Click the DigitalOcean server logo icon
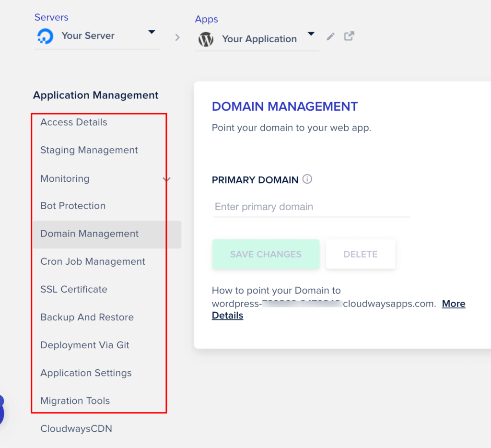This screenshot has height=448, width=491. click(46, 36)
